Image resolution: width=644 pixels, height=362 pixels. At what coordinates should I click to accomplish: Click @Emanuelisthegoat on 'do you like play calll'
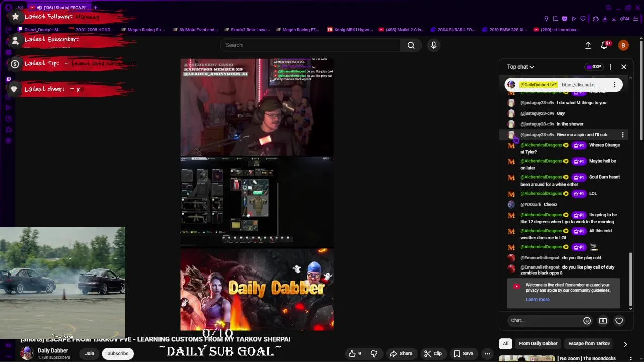point(540,258)
